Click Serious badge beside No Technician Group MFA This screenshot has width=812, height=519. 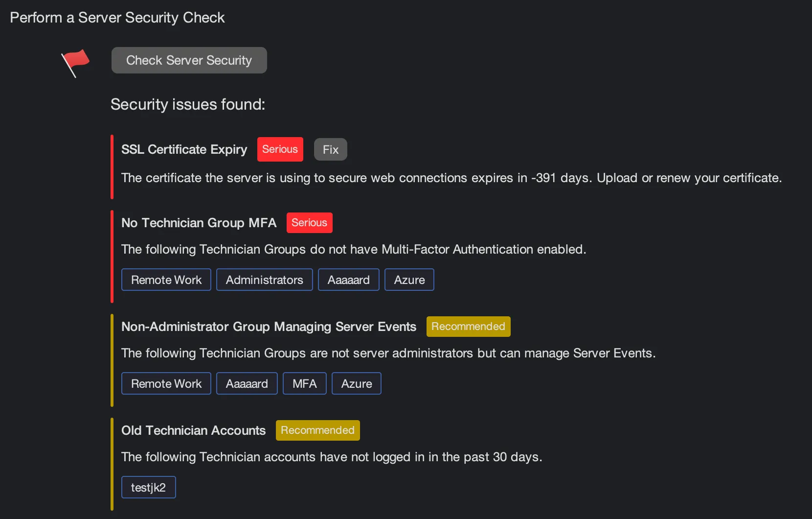(x=309, y=223)
